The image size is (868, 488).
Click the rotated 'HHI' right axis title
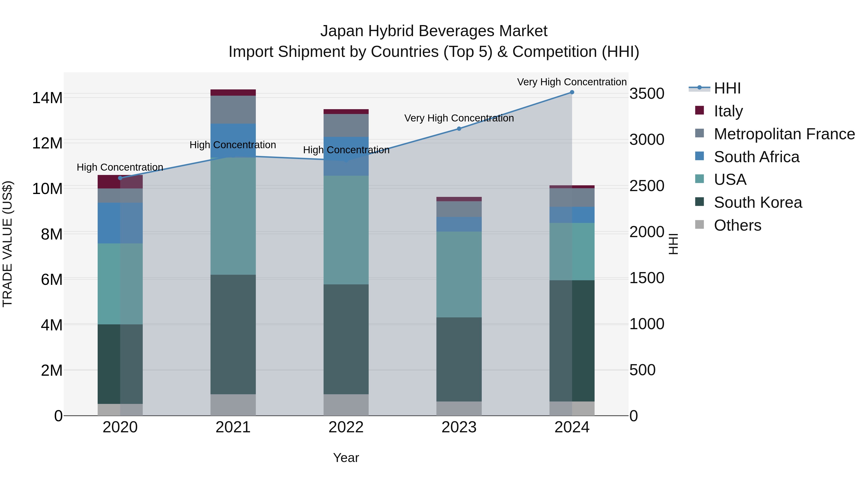[673, 244]
